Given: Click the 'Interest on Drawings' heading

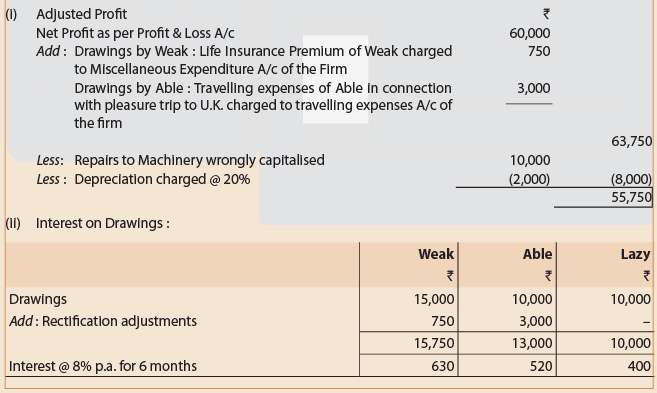Looking at the screenshot, I should (x=103, y=223).
